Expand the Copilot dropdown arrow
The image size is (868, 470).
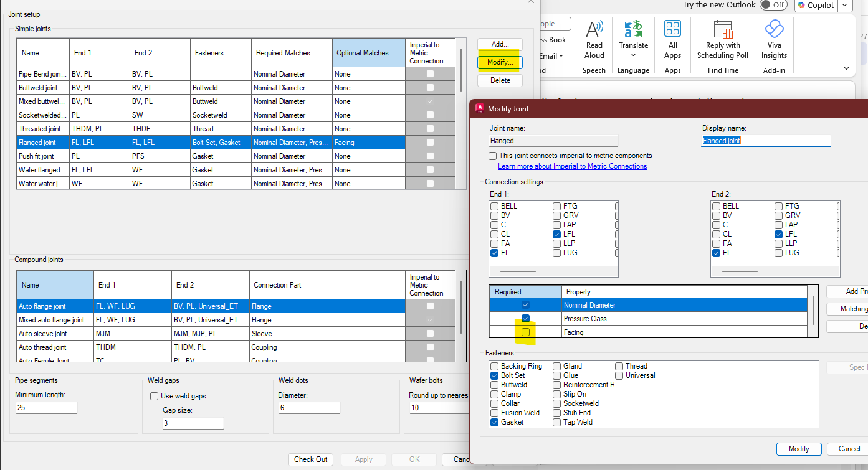pos(844,6)
